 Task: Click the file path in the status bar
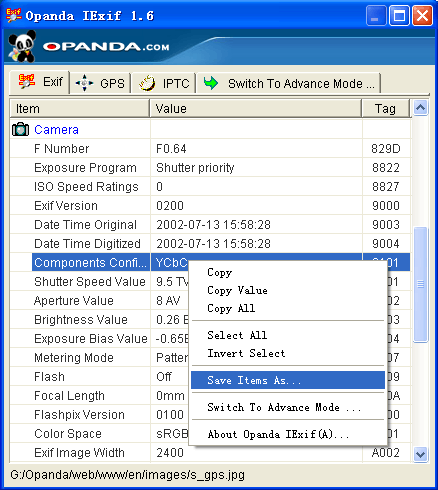[x=128, y=475]
